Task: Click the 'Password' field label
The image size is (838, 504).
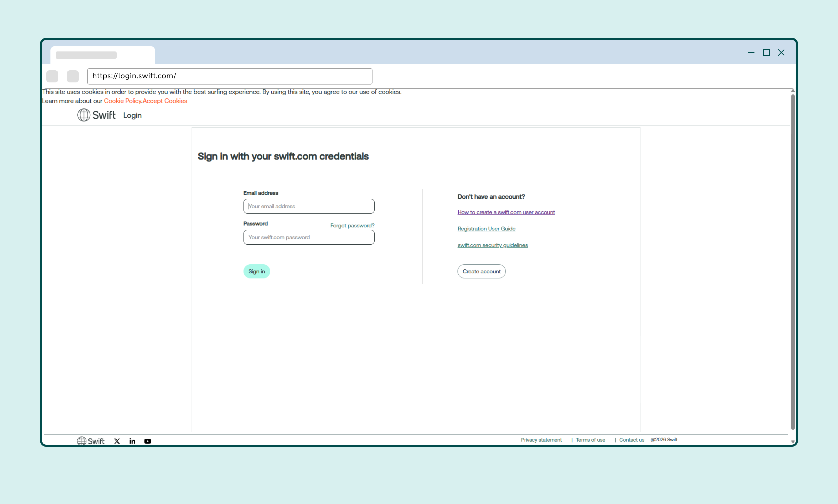Action: click(256, 223)
